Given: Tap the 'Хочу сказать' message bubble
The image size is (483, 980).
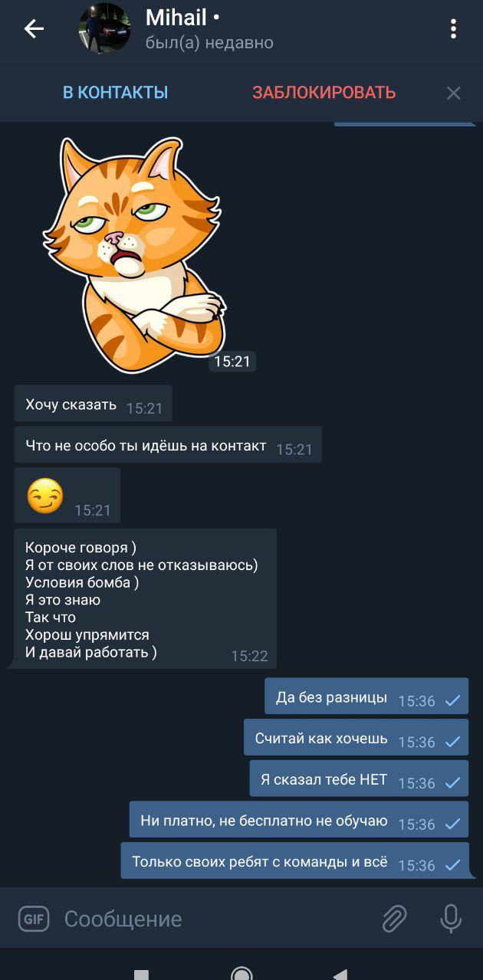Looking at the screenshot, I should 93,404.
